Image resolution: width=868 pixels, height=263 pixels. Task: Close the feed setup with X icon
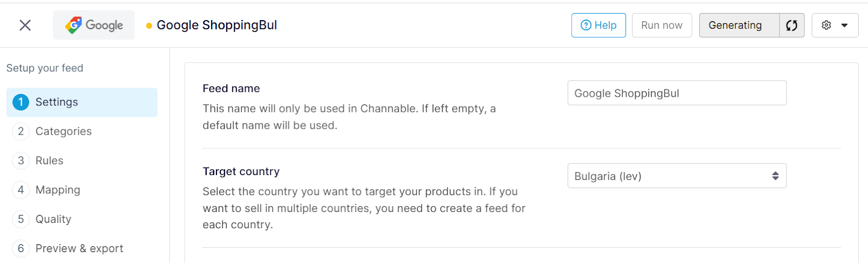[25, 25]
